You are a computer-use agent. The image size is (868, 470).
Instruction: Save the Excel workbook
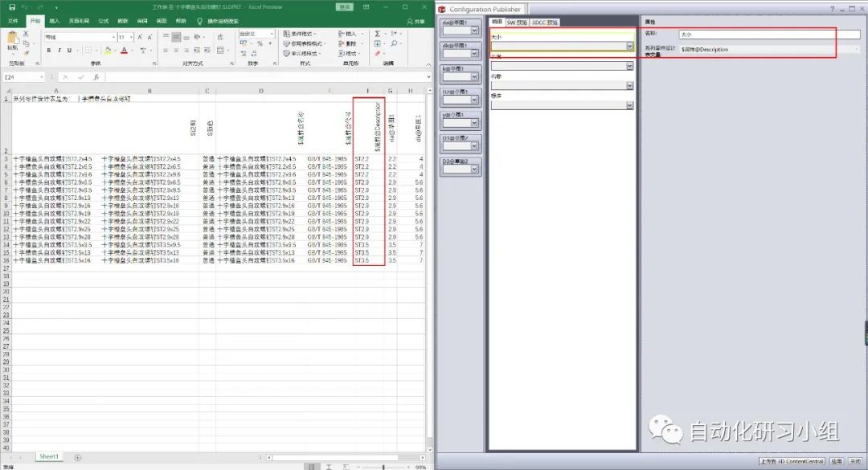(11, 7)
